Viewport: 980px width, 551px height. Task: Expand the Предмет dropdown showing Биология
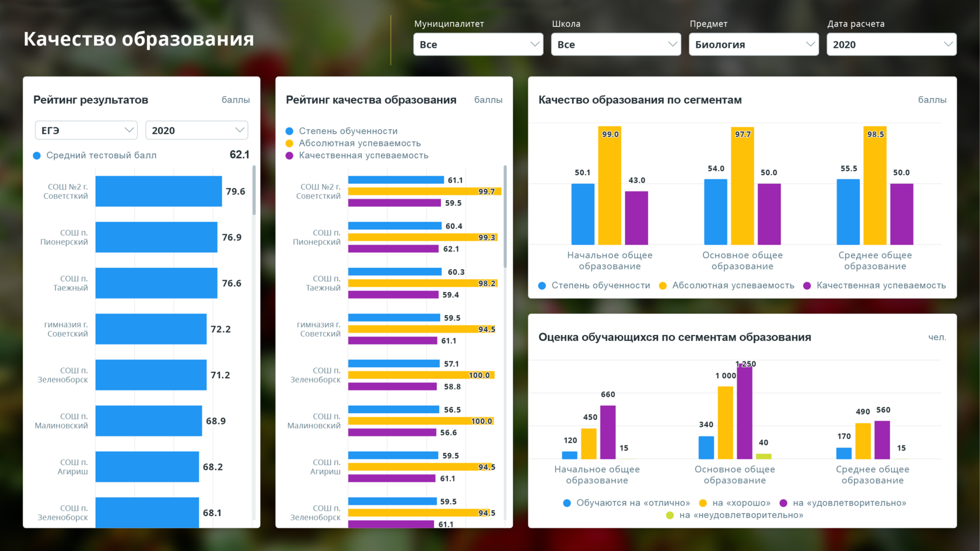coord(753,44)
